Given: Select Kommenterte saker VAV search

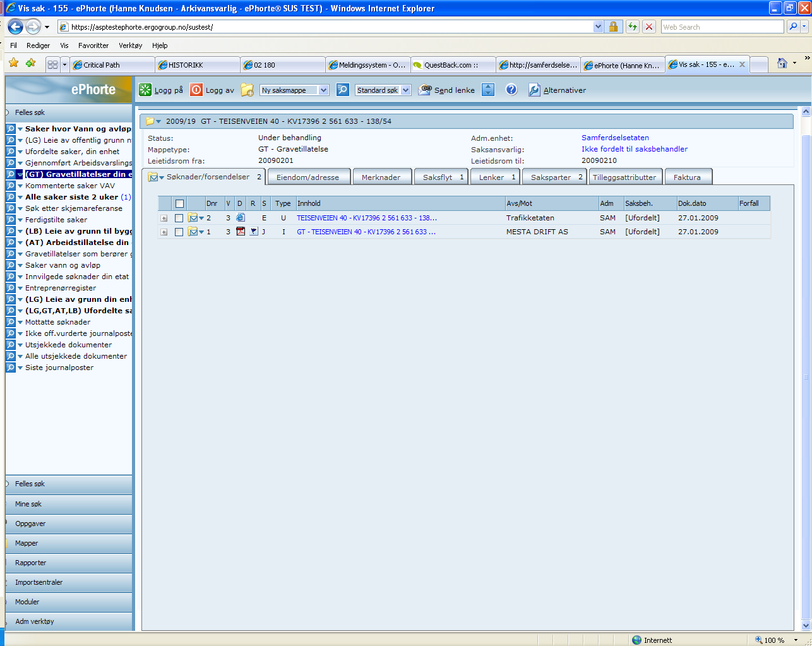Looking at the screenshot, I should click(x=70, y=186).
